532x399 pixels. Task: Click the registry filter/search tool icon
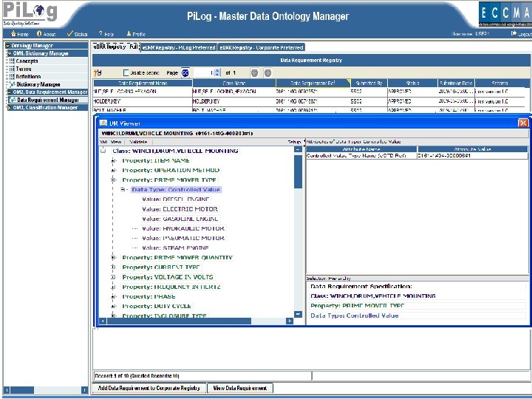point(98,72)
